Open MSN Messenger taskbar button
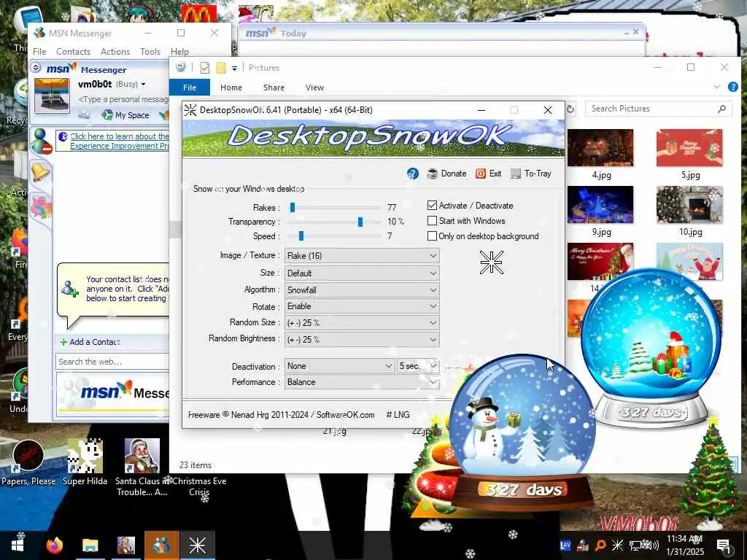 coord(161,545)
